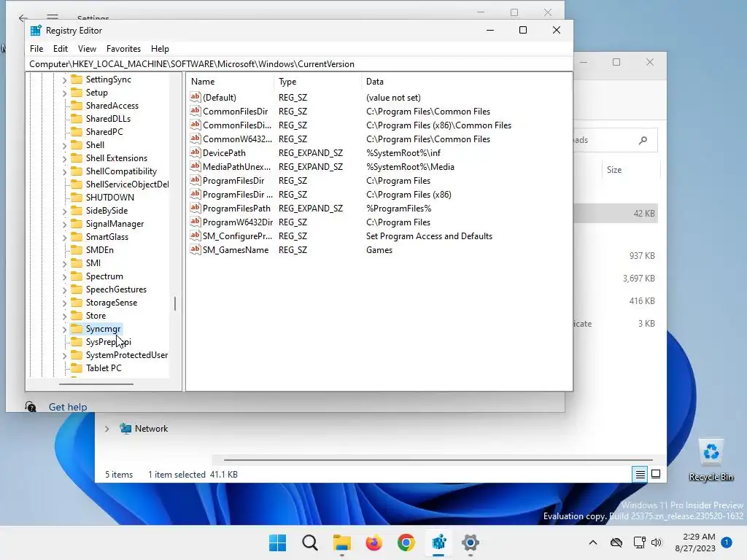
Task: Click the tree pane vertical scrollbar thumb
Action: [175, 303]
